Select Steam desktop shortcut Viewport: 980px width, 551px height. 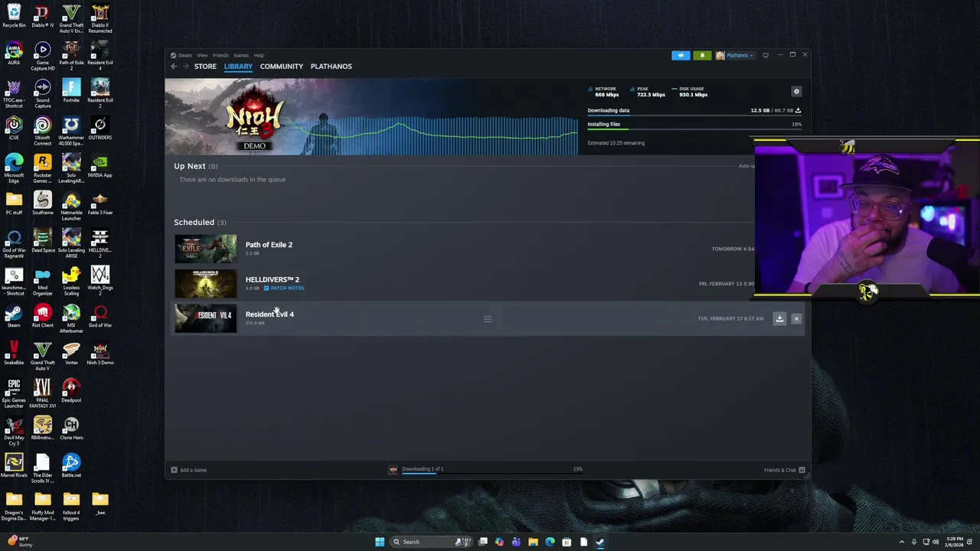click(14, 317)
